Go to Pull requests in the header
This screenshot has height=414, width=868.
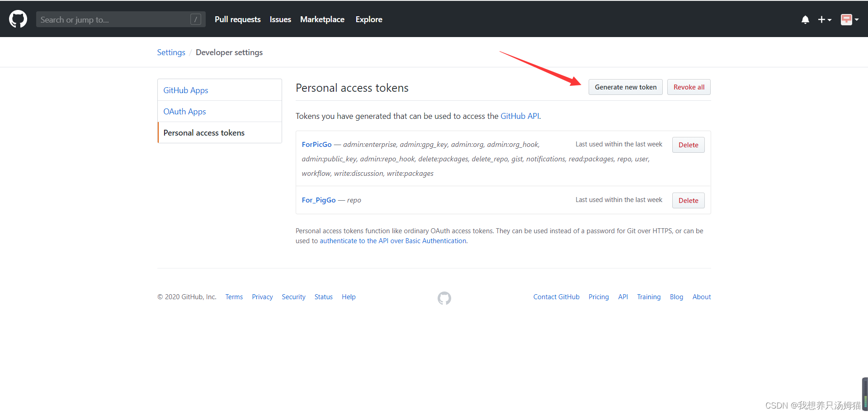[x=238, y=19]
